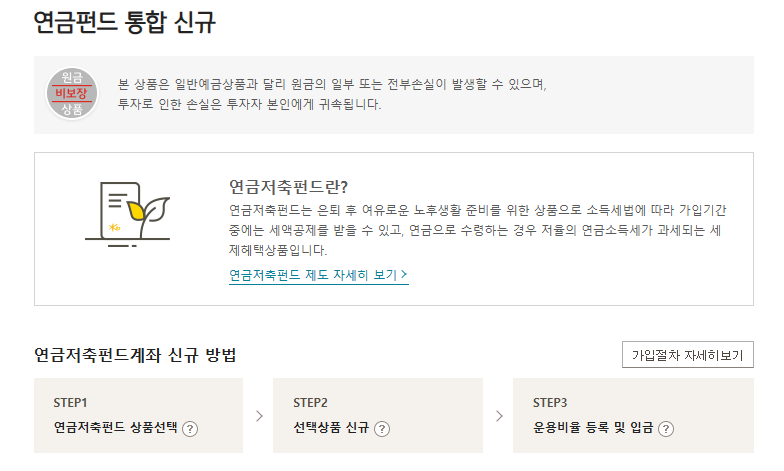Click the 연금펀드 통합 신규 page title
Viewport: 784px width, 471px height.
pos(124,22)
